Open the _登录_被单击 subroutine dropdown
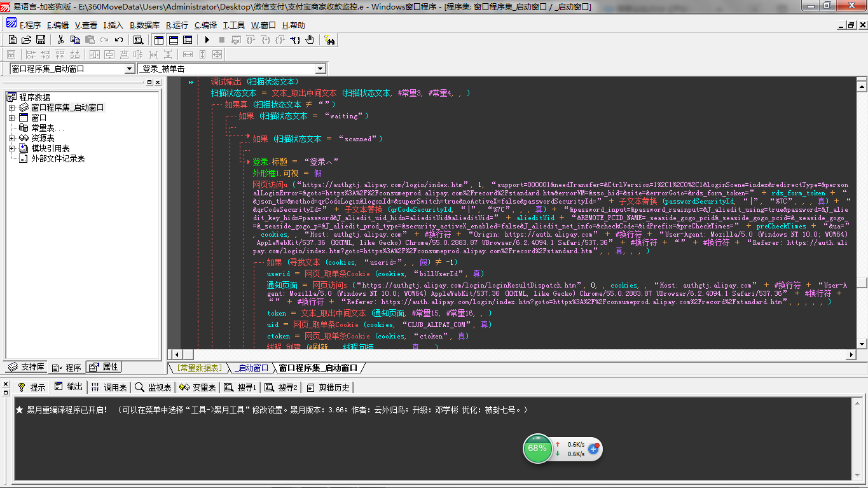The height and width of the screenshot is (488, 868). tap(320, 69)
